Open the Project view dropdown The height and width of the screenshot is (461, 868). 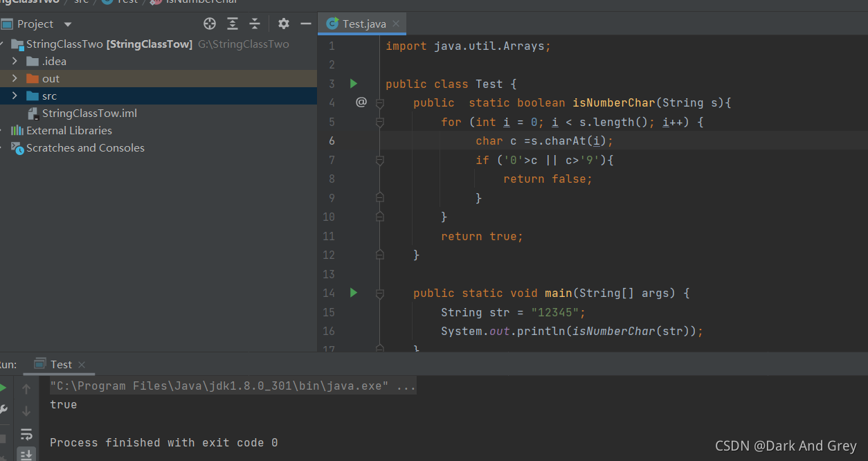pyautogui.click(x=68, y=24)
